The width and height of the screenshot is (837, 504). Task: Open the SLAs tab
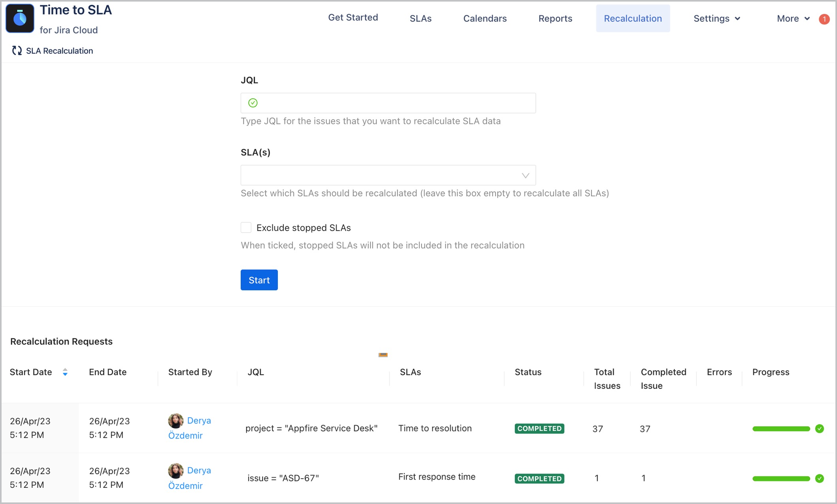click(420, 19)
